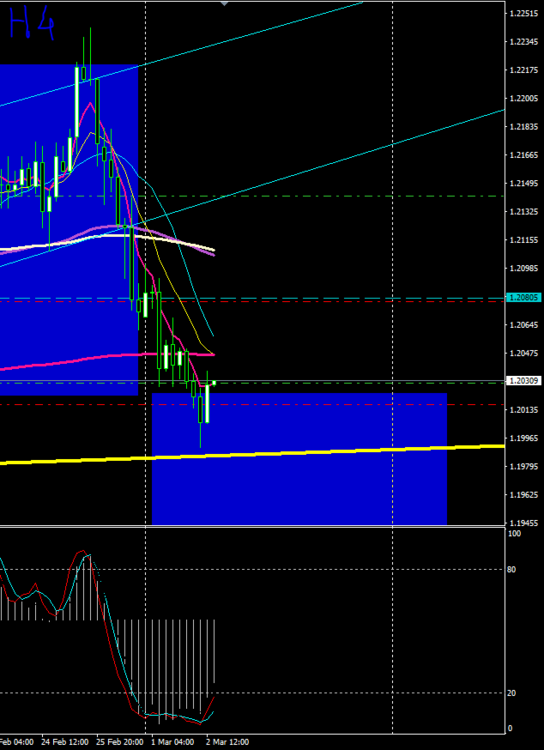Click the chart shift triangle marker at top
544x750 pixels.
click(224, 3)
